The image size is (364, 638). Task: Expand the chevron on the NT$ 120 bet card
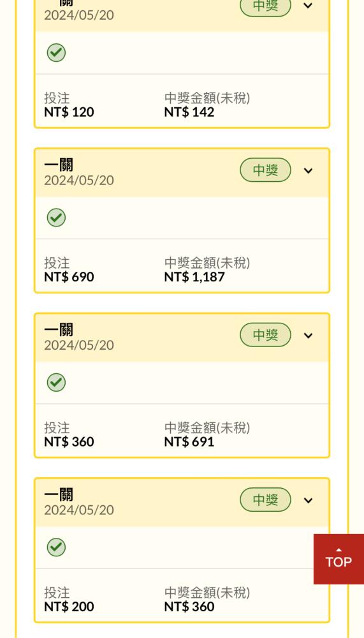tap(309, 6)
